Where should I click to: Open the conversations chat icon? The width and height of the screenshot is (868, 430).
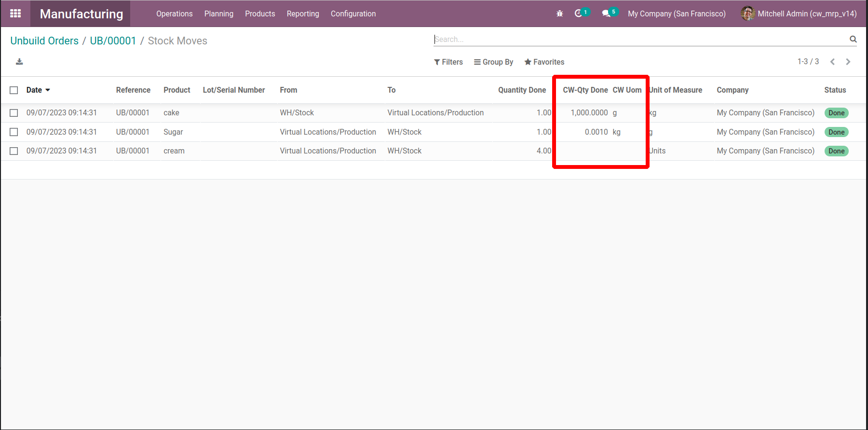pos(606,14)
